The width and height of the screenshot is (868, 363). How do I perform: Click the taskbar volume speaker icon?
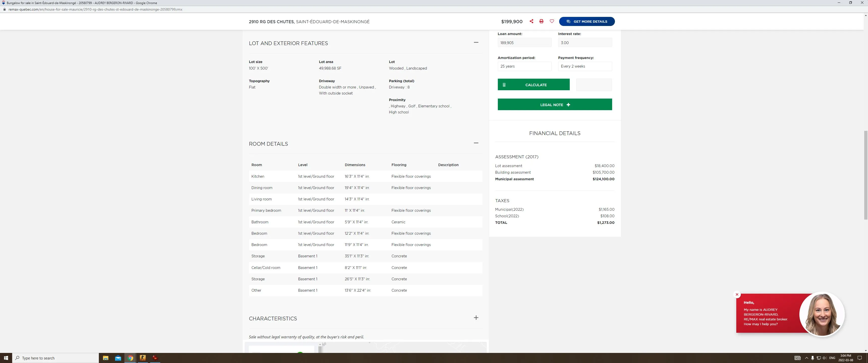(825, 358)
